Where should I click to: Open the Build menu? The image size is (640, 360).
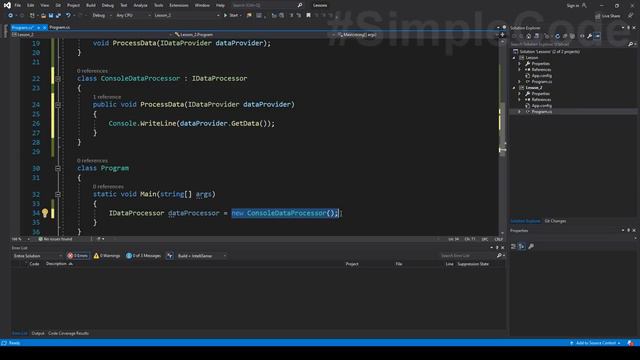91,5
